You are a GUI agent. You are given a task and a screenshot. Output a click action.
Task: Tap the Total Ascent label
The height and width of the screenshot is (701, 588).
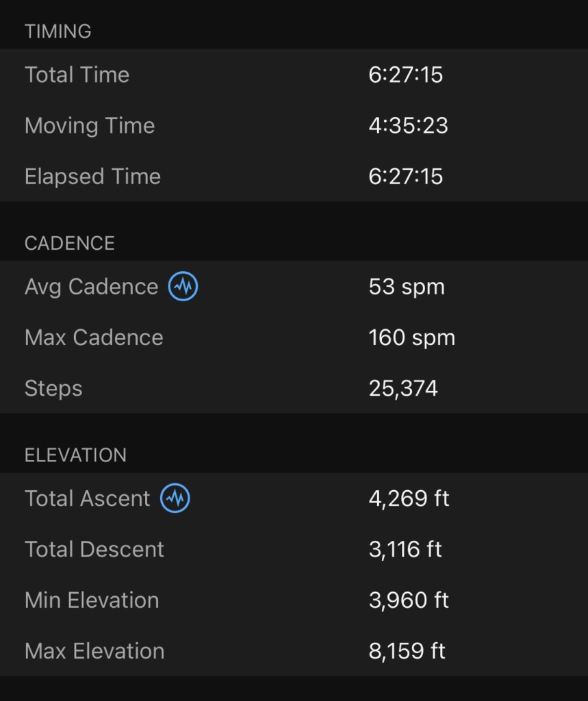click(x=87, y=499)
